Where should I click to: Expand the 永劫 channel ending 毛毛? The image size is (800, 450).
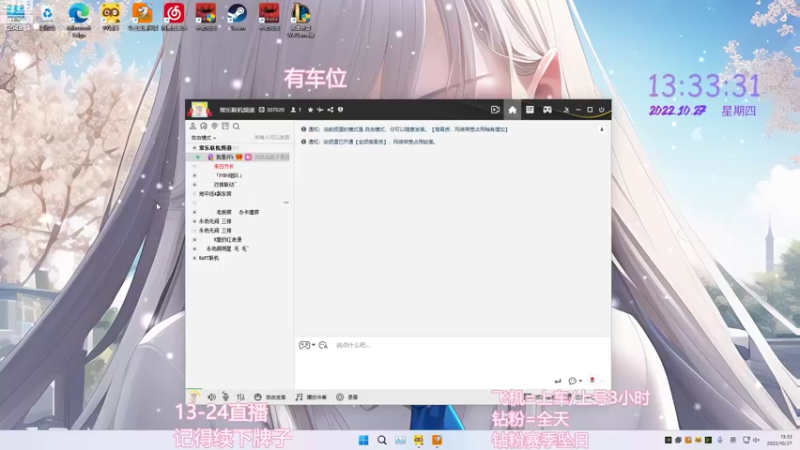click(194, 249)
